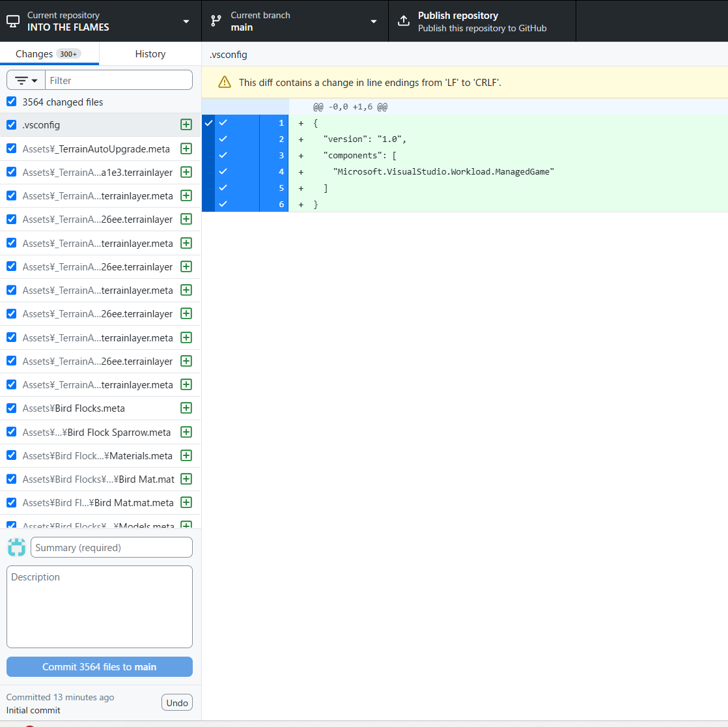Click the Microsoft.VisualStudio.Workload.ManagedGame line
Screen dimensions: 728x727
[x=443, y=171]
